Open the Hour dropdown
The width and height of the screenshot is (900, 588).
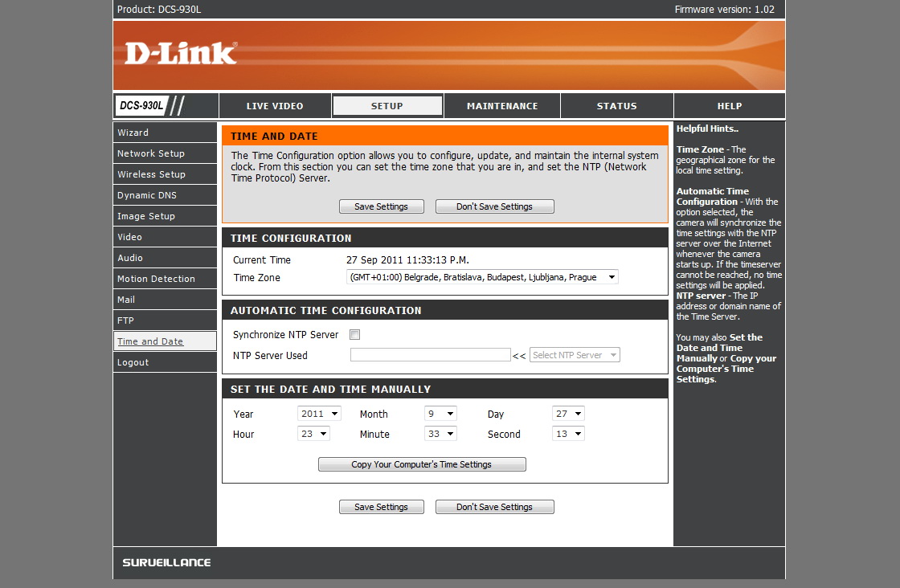(x=313, y=434)
